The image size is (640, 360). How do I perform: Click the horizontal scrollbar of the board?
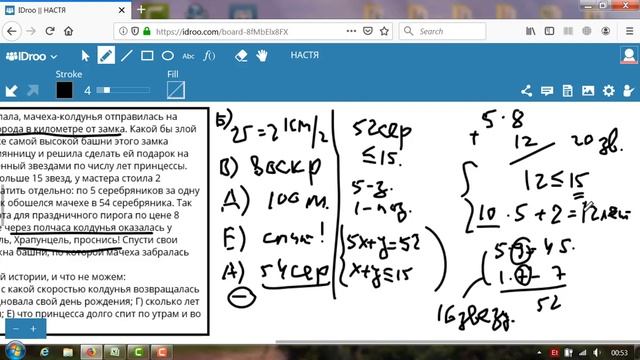pos(458,342)
